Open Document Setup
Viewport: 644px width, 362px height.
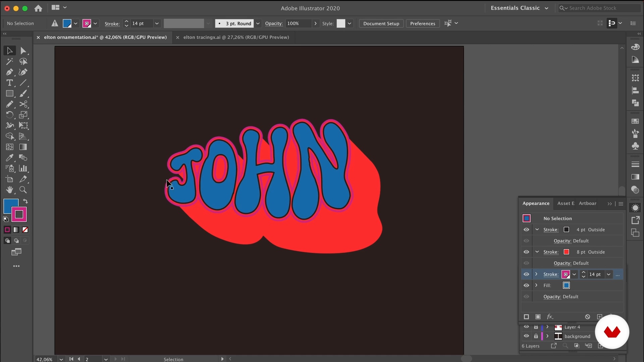[x=381, y=23]
